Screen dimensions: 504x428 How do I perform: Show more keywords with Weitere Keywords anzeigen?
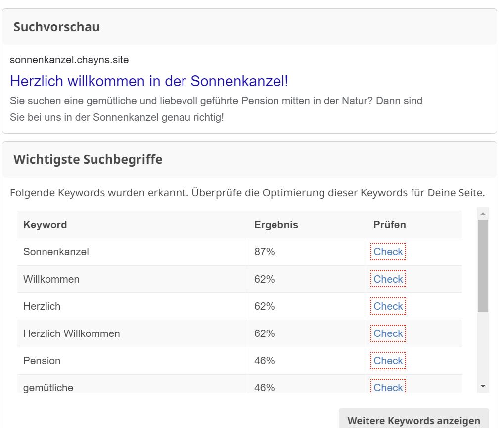413,419
